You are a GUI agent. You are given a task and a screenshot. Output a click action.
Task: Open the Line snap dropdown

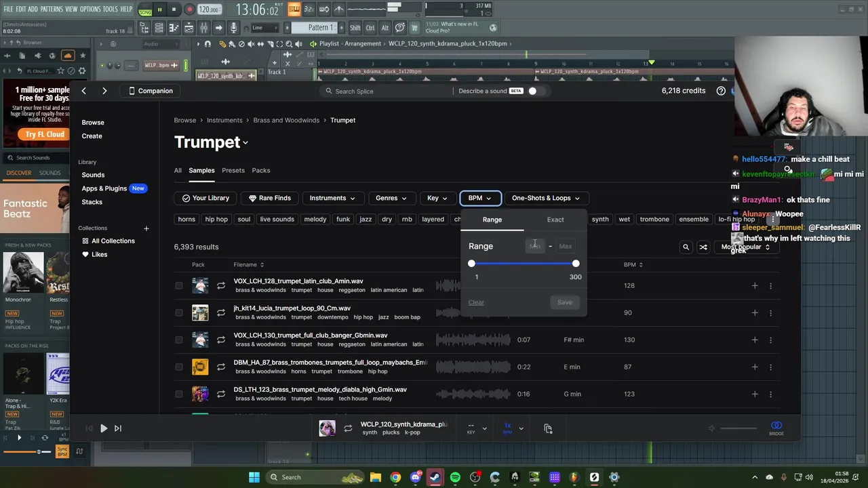[266, 28]
